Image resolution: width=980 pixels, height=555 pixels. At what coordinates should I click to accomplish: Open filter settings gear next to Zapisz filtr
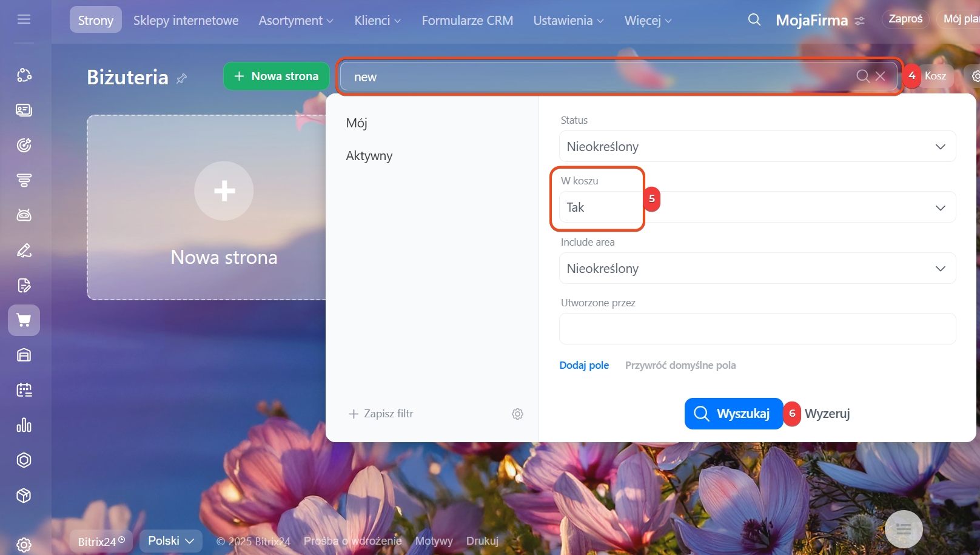point(517,414)
